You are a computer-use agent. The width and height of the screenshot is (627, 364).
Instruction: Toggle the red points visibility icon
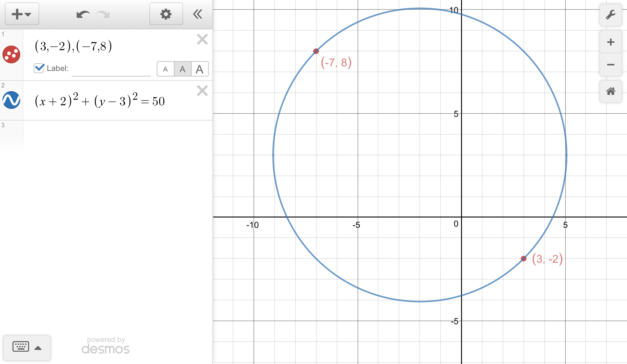click(x=11, y=55)
